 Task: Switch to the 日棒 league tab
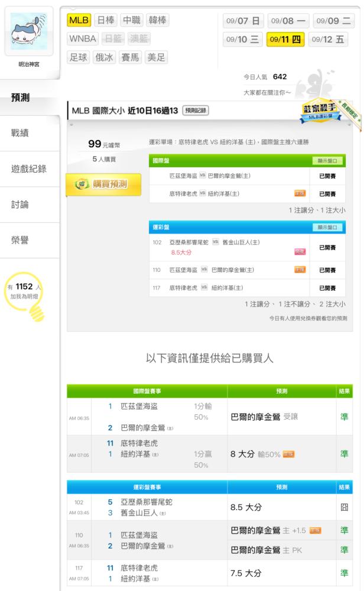click(106, 20)
